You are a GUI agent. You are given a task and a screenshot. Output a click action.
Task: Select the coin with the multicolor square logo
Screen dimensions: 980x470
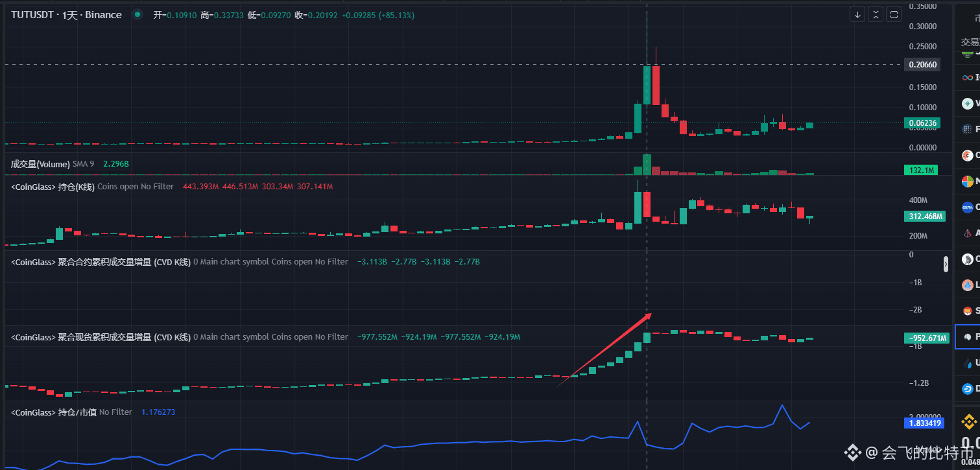968,181
